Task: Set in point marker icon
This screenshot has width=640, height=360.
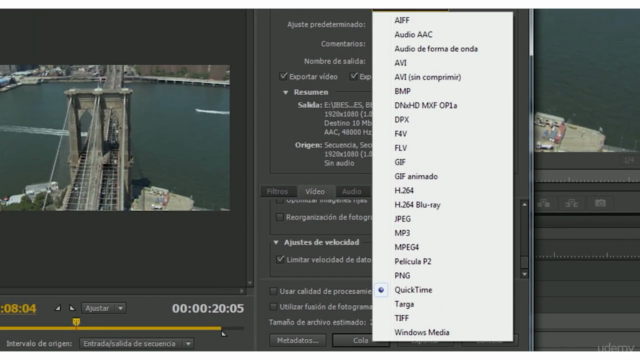Action: [58, 308]
